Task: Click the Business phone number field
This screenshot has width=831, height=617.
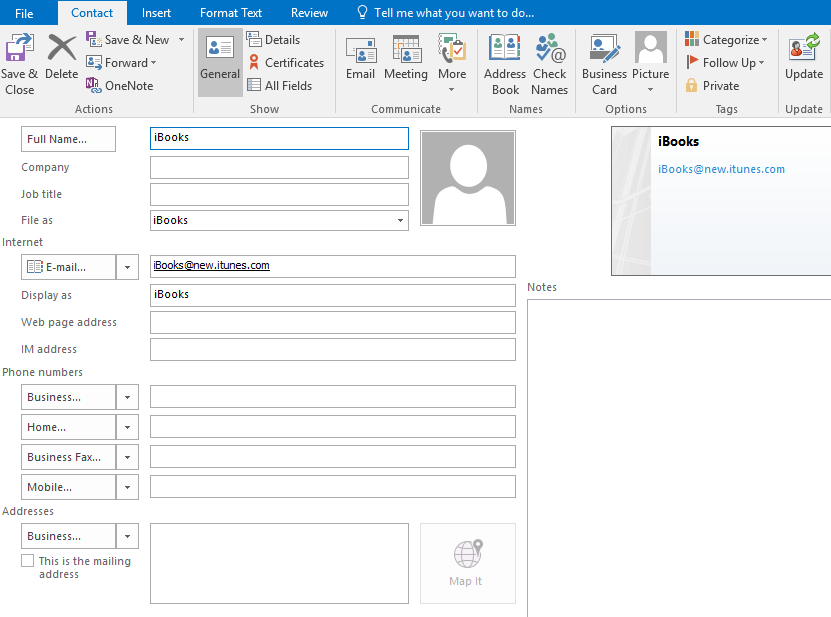Action: point(333,396)
